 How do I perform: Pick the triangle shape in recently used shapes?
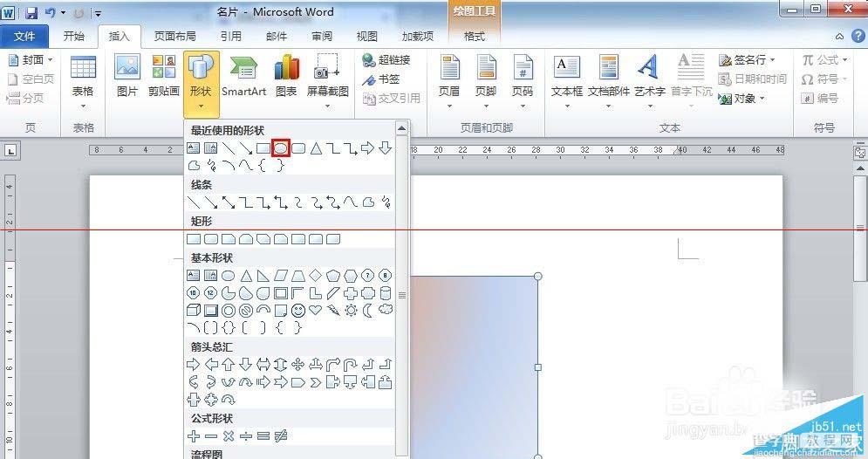click(x=316, y=148)
